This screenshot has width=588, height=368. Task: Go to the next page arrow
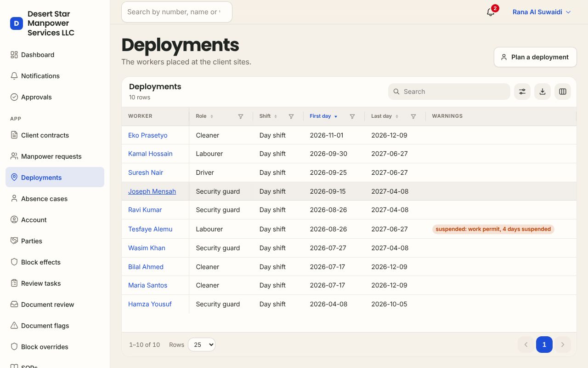point(563,345)
